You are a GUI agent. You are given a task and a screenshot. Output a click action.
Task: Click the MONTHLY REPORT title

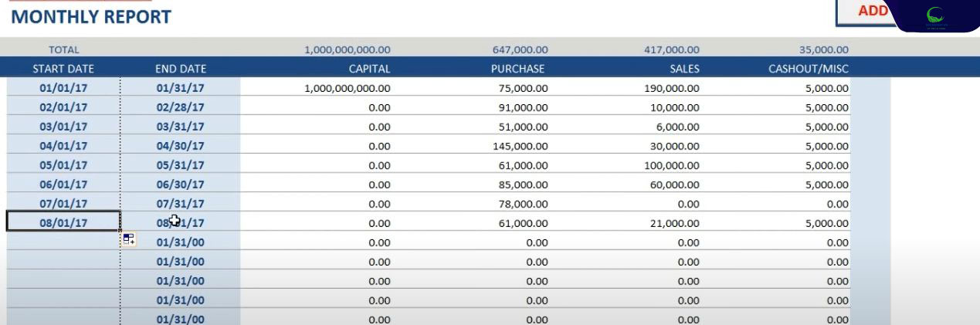click(x=92, y=16)
